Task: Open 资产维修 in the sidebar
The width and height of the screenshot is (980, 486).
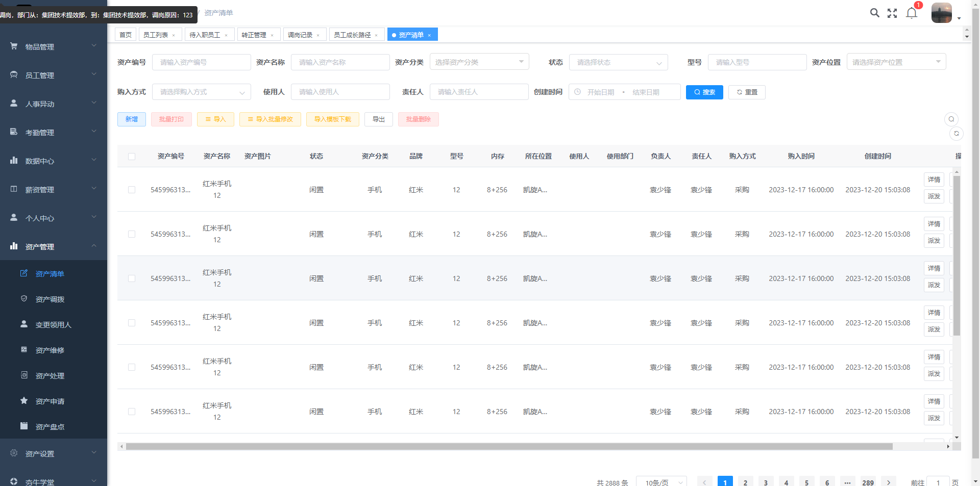Action: coord(50,350)
